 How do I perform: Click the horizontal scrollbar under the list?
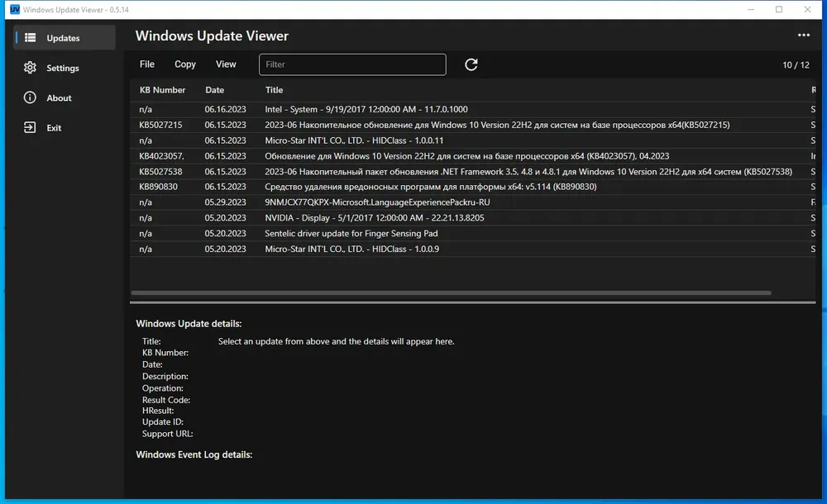pos(451,292)
